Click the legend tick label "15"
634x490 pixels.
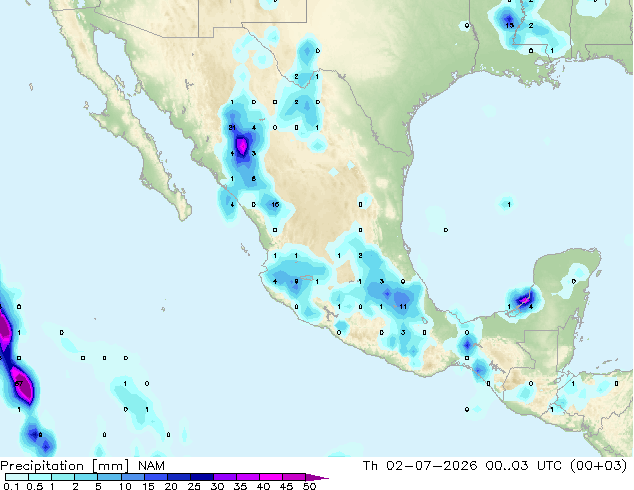point(148,486)
